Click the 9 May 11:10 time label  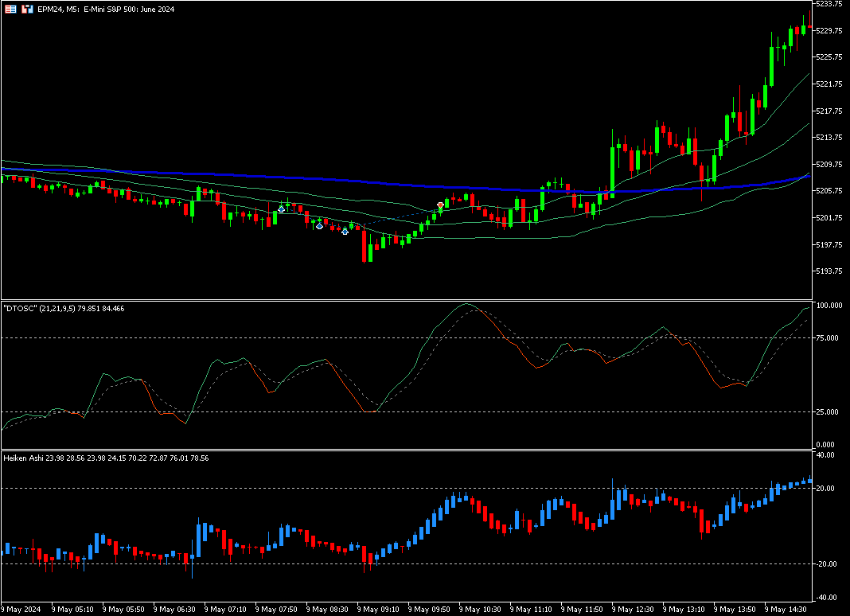coord(532,610)
